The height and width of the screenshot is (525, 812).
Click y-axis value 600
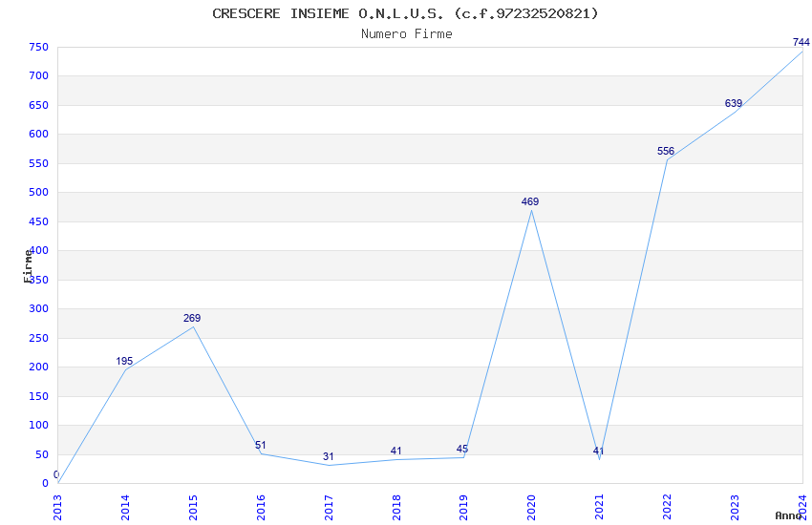click(x=39, y=134)
